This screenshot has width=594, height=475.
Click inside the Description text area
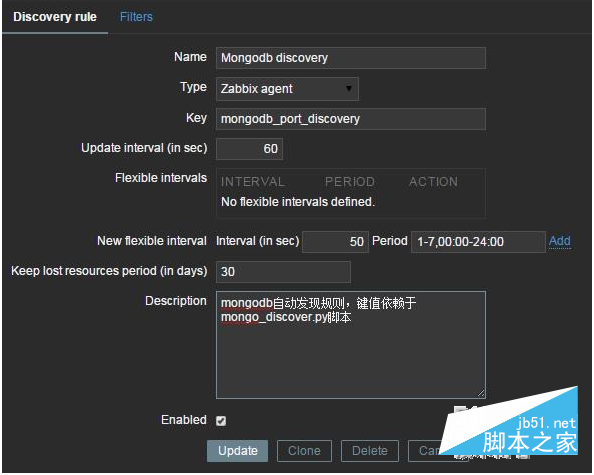pyautogui.click(x=350, y=345)
